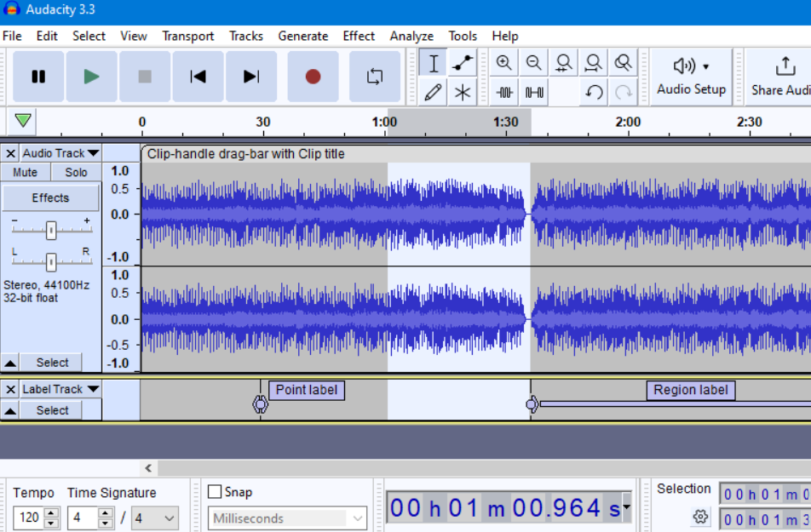Viewport: 811px width, 532px height.
Task: Click the Point label text box
Action: click(x=306, y=390)
